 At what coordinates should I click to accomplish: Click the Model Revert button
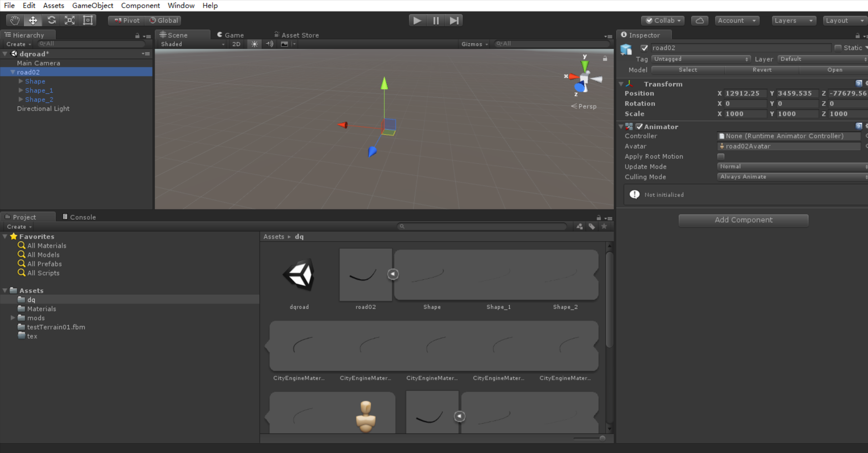pos(762,70)
